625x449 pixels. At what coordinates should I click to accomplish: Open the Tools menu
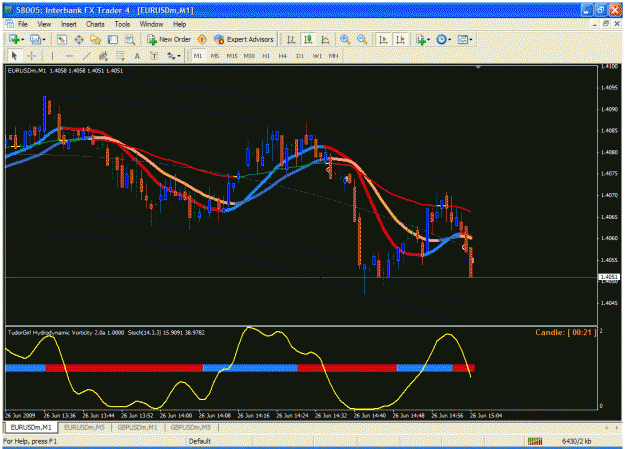coord(122,24)
